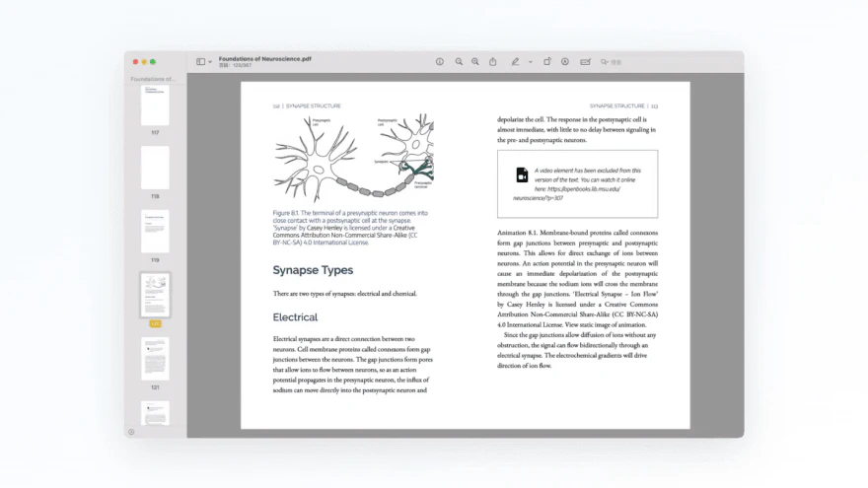The width and height of the screenshot is (868, 488).
Task: Select the highlight pen tool
Action: [515, 62]
